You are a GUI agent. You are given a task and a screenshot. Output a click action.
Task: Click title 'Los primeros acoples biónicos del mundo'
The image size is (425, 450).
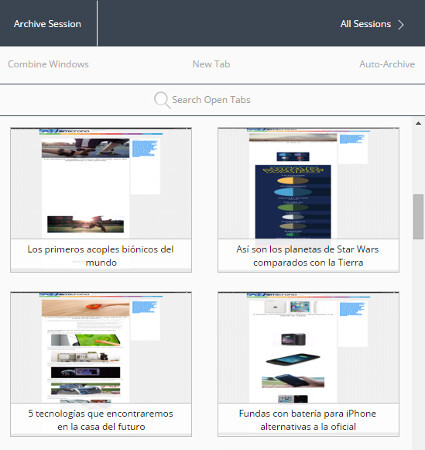(x=101, y=256)
